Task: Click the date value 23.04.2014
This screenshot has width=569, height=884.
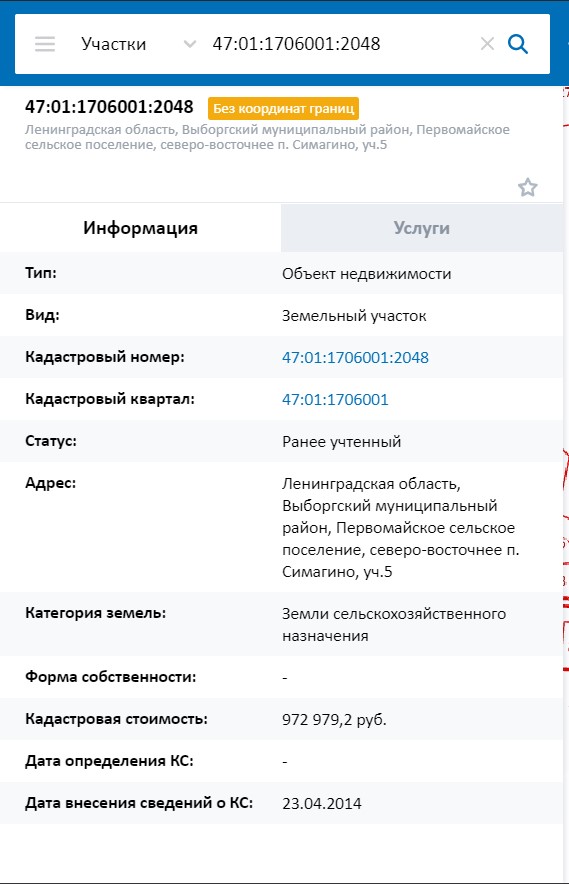Action: (x=321, y=803)
